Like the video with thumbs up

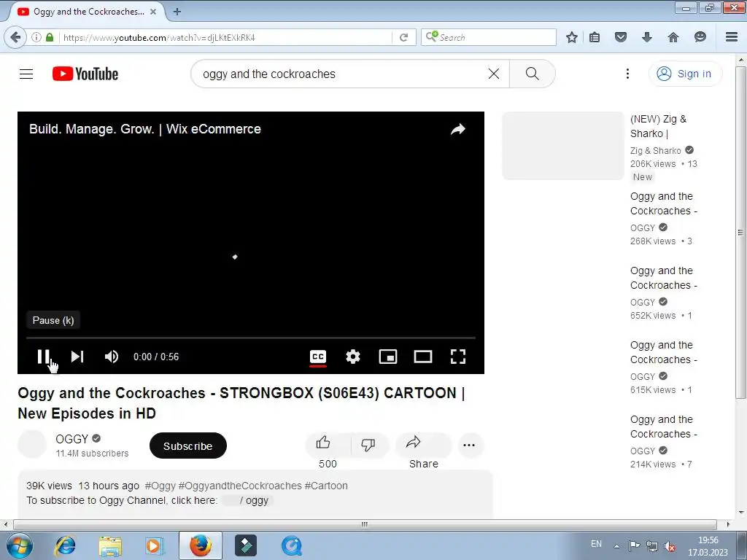327,445
